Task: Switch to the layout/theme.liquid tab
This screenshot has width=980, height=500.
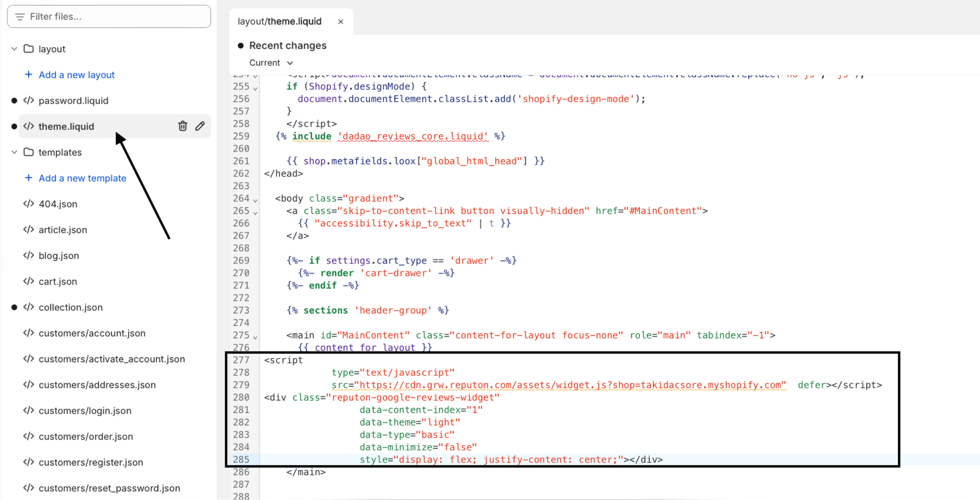Action: pos(279,22)
